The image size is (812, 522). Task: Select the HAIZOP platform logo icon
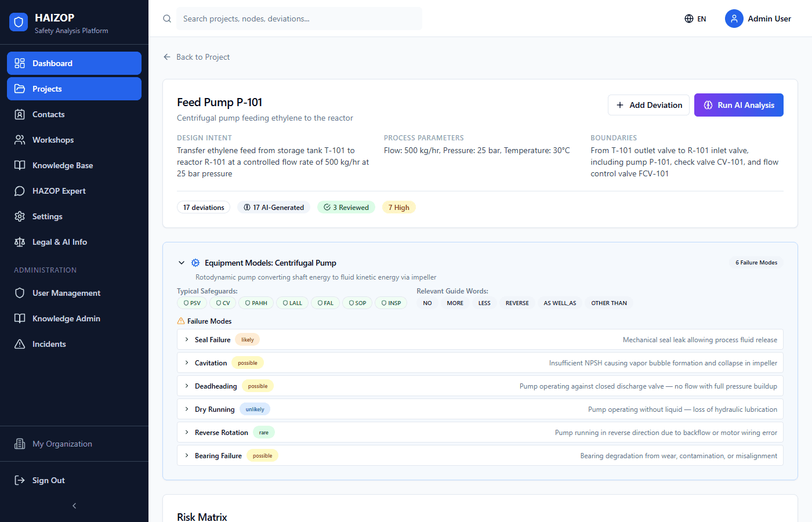(x=19, y=21)
